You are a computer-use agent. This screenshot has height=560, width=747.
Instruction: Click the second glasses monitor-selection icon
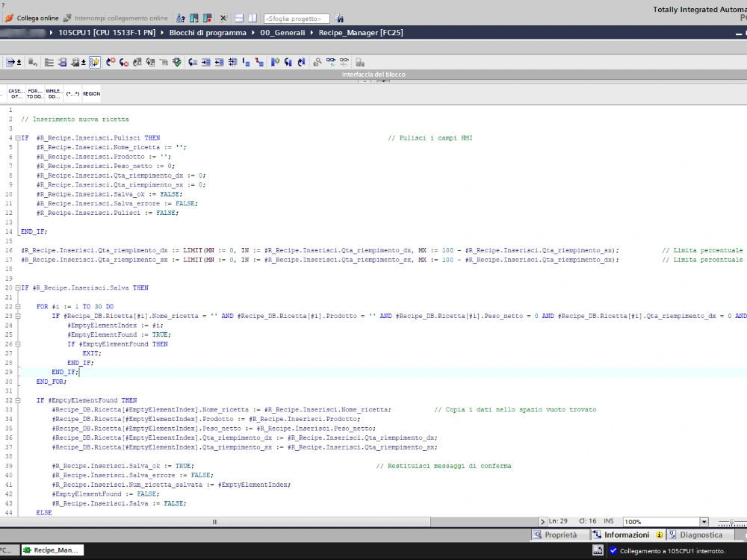pyautogui.click(x=344, y=62)
